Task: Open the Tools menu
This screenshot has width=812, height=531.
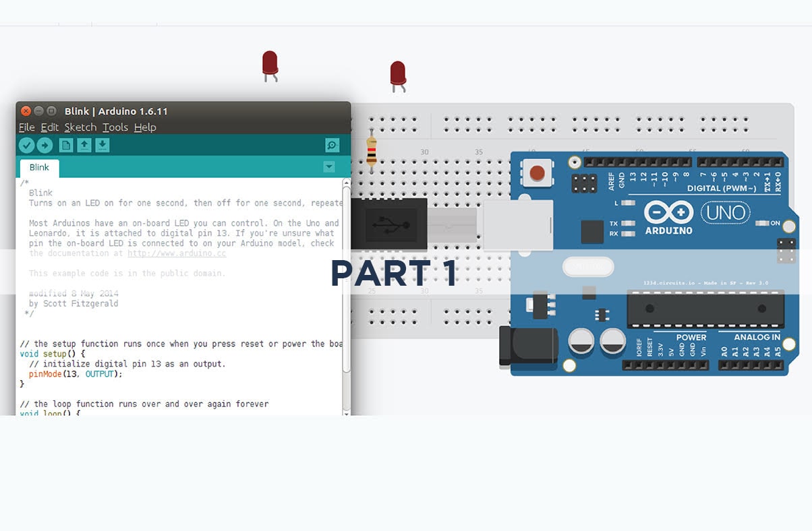Action: (x=115, y=127)
